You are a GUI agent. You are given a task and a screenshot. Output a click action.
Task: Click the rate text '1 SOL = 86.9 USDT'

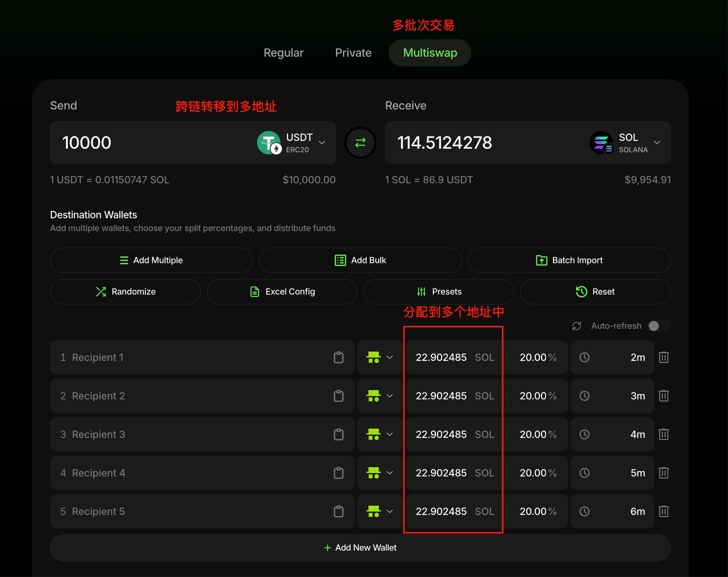point(429,180)
